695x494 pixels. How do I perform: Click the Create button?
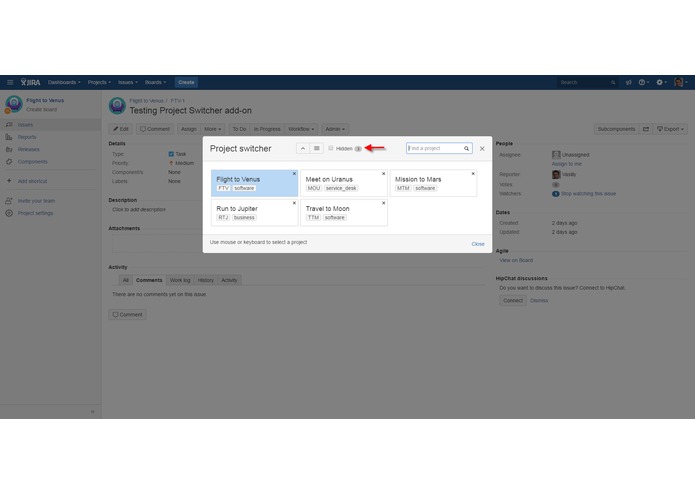click(x=186, y=82)
